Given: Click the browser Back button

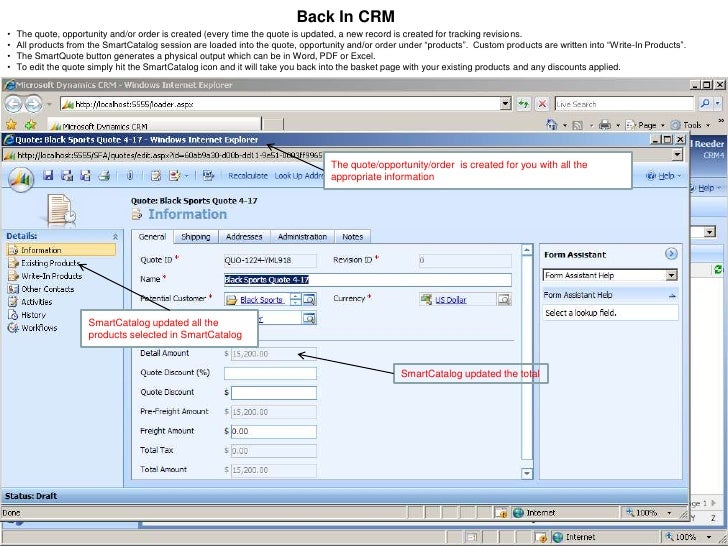Looking at the screenshot, I should [14, 104].
